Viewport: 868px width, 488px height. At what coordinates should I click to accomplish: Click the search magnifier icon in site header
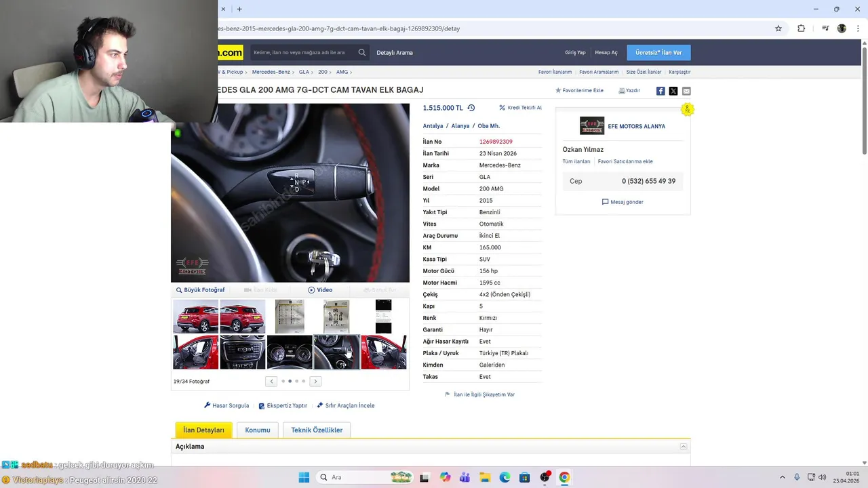[x=362, y=52]
